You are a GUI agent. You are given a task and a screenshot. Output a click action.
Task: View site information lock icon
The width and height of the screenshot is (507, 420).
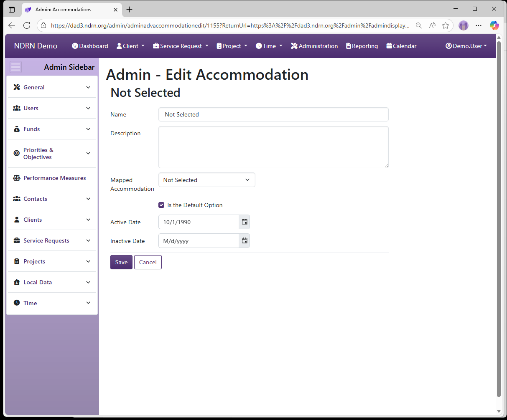(x=43, y=25)
